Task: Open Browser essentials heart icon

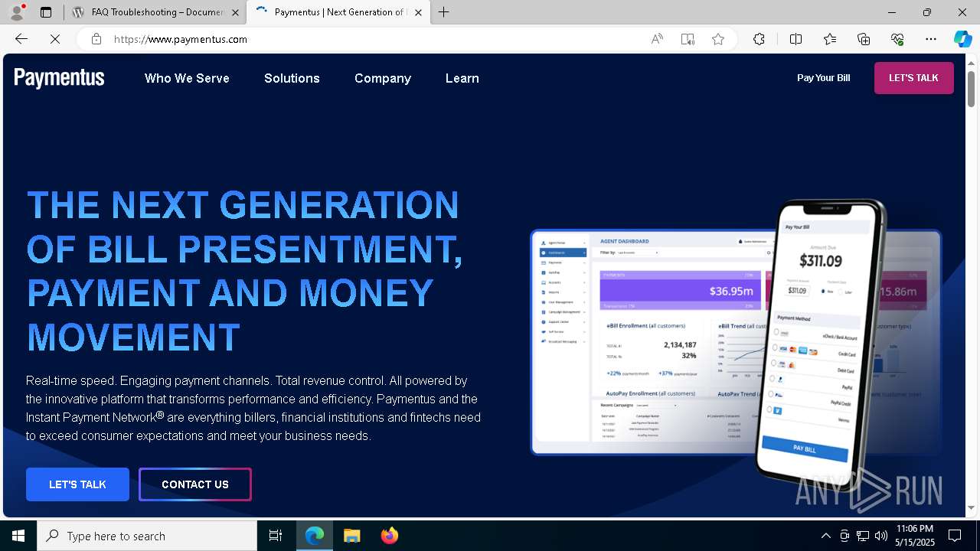Action: pyautogui.click(x=897, y=39)
